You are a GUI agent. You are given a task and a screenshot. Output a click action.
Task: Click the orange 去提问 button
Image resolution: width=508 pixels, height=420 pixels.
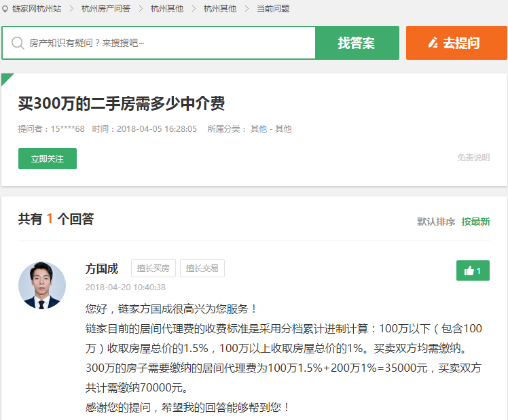[456, 43]
